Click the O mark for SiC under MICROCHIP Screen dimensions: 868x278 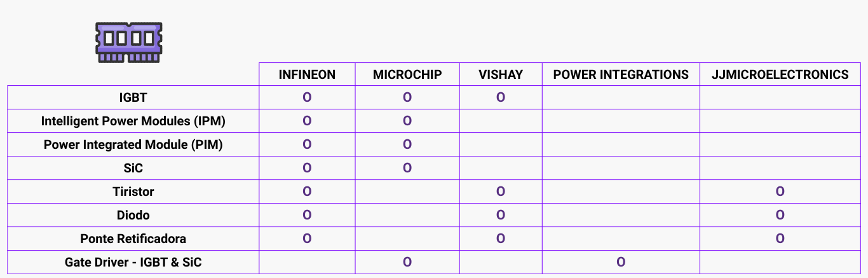point(407,168)
